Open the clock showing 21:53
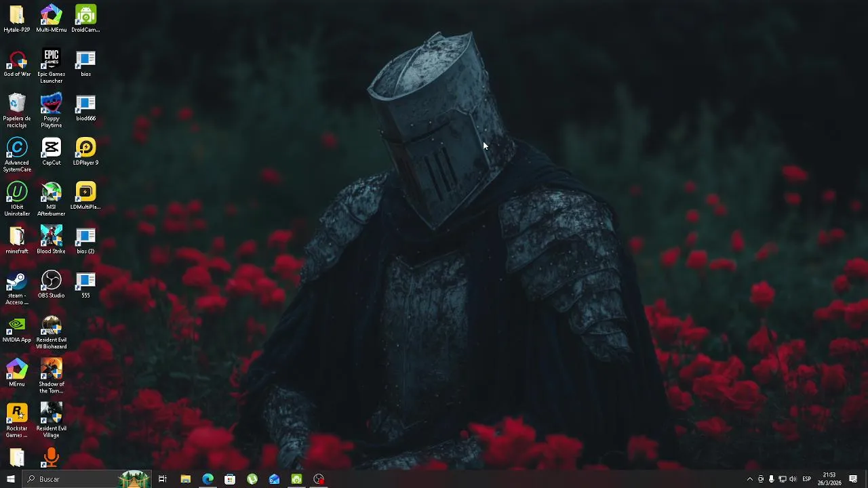Image resolution: width=868 pixels, height=488 pixels. point(829,479)
